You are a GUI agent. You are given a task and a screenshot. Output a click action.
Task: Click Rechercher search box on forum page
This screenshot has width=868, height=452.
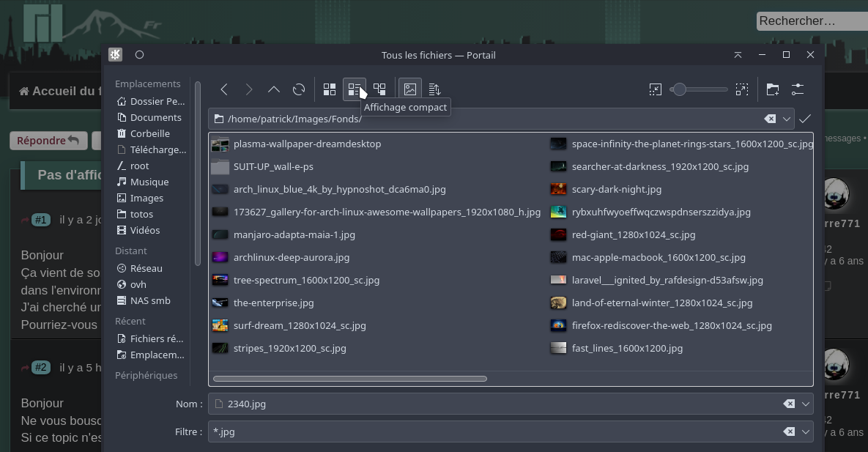[812, 21]
